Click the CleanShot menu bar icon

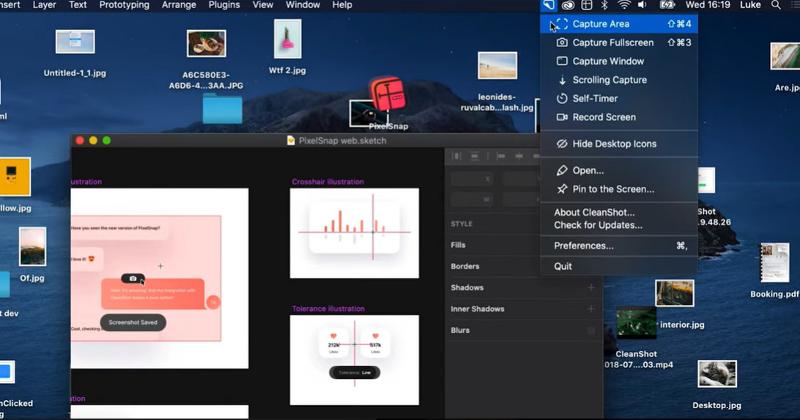[548, 5]
